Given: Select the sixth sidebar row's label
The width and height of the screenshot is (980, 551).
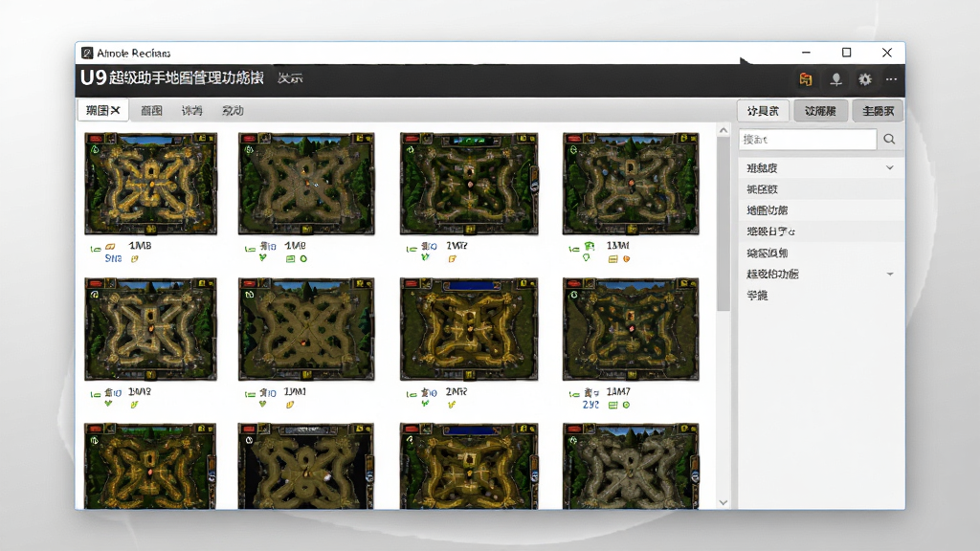Looking at the screenshot, I should click(x=772, y=275).
